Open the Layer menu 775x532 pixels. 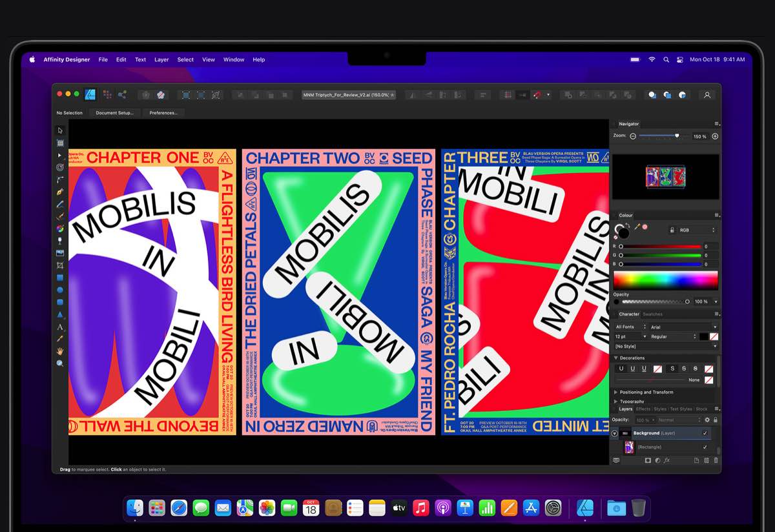coord(161,59)
